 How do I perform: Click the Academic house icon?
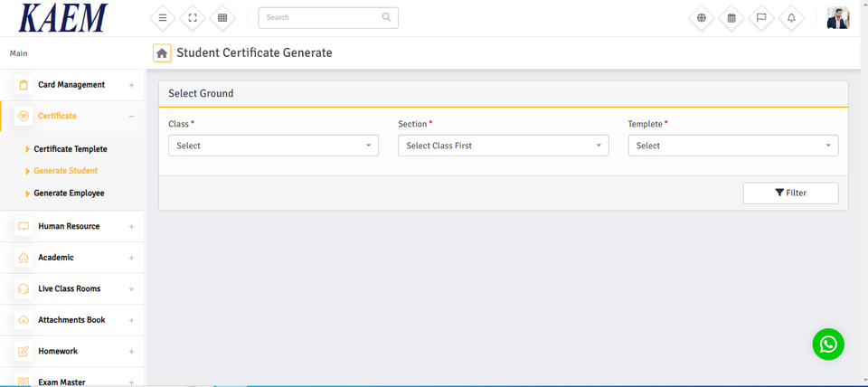[x=24, y=258]
